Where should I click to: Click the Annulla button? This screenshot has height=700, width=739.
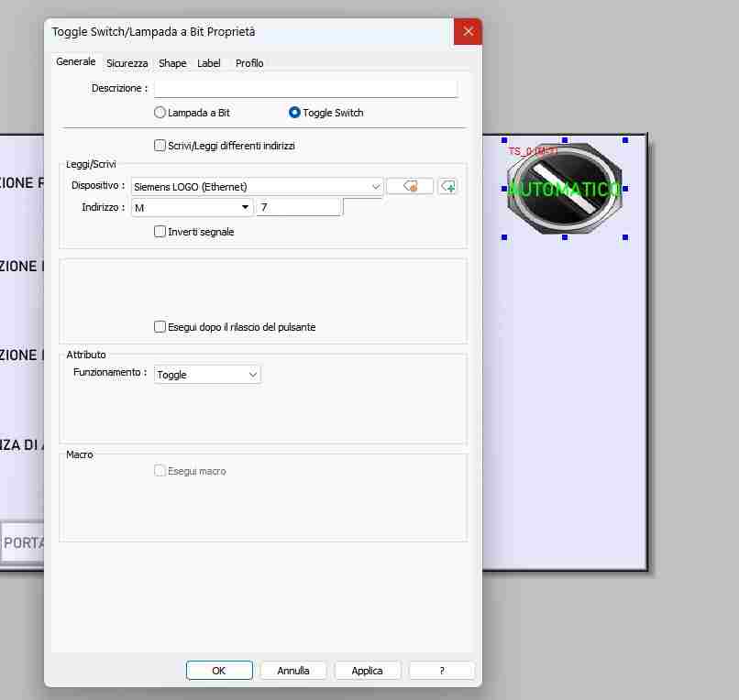point(293,671)
